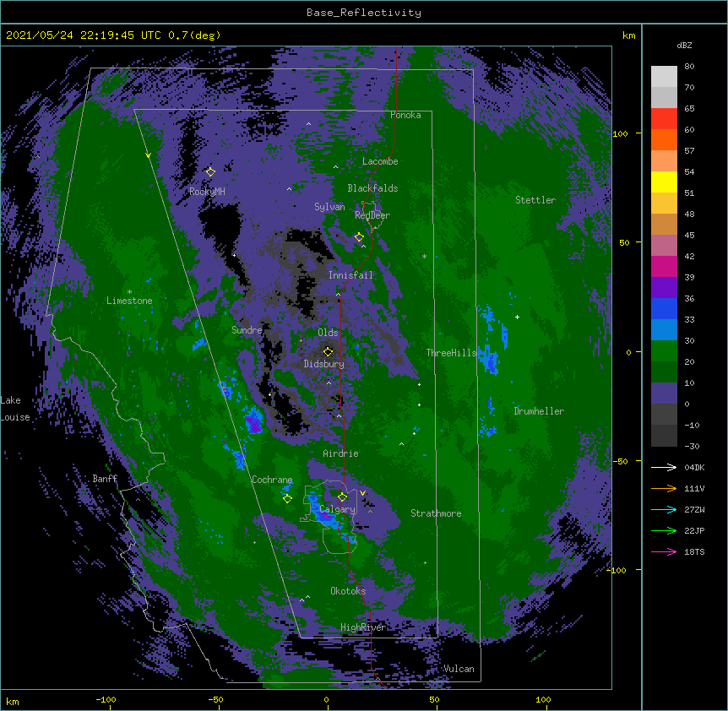Select the Innisfail label
Viewport: 728px width, 711px height.
(350, 275)
